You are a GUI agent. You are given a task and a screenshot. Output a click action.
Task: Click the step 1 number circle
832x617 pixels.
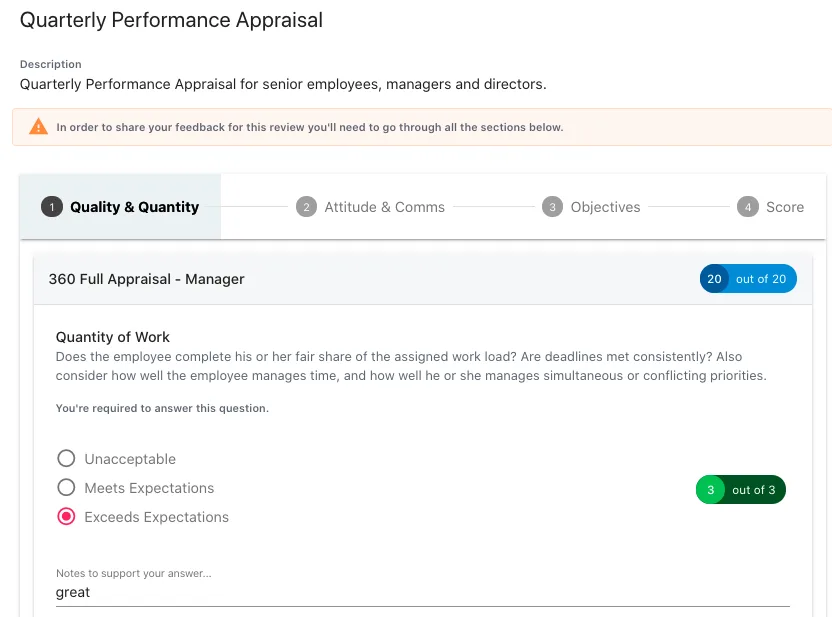point(52,207)
